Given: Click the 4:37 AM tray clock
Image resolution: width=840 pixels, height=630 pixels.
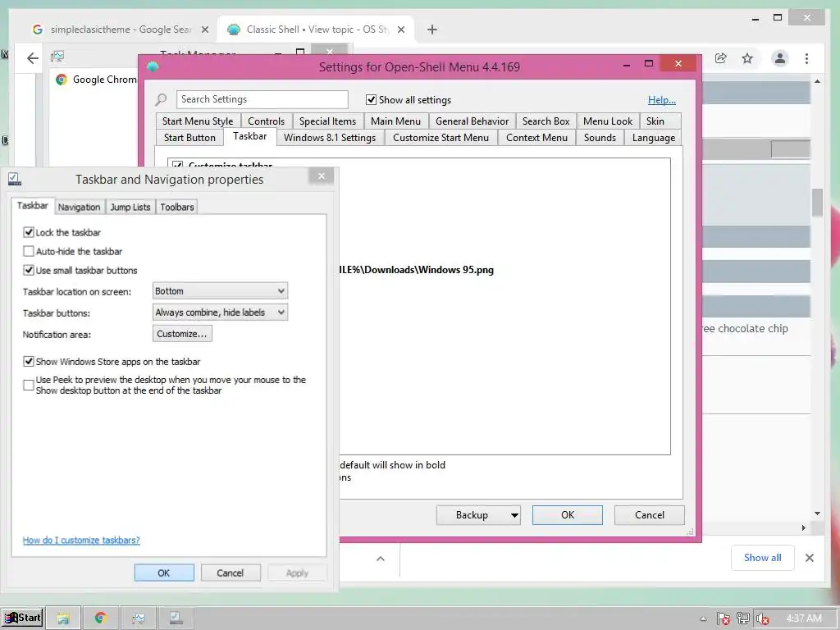Looking at the screenshot, I should (x=804, y=619).
